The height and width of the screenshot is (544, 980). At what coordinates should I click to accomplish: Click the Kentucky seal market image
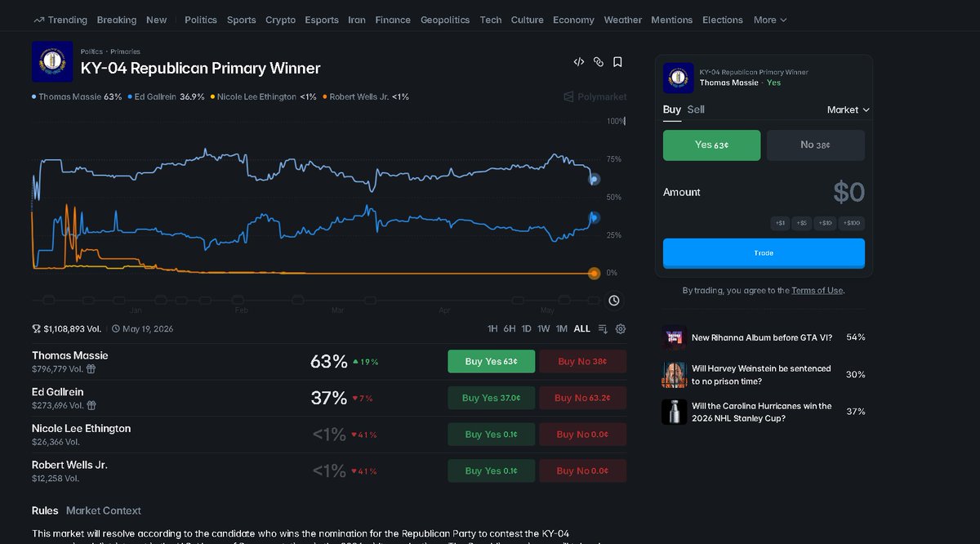pyautogui.click(x=52, y=62)
